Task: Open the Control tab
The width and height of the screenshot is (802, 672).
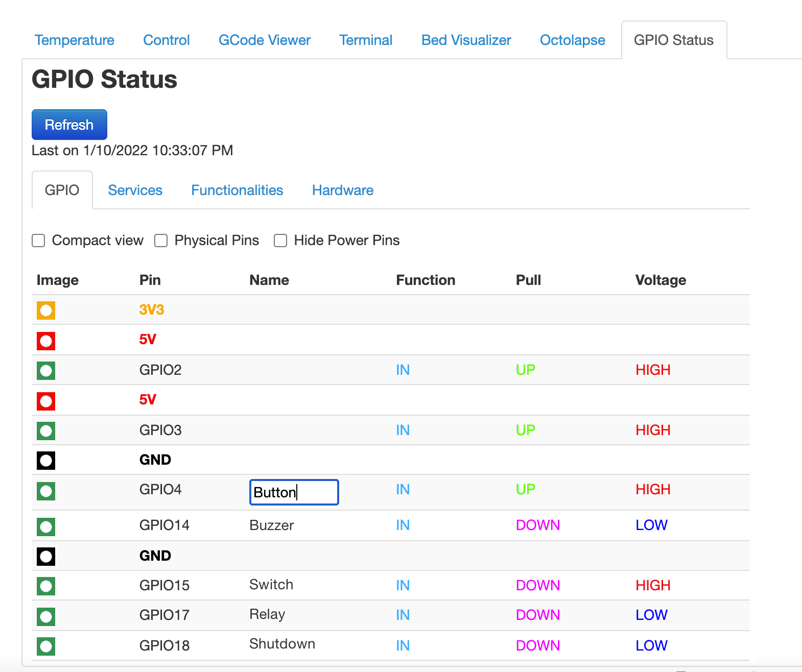Action: (x=167, y=40)
